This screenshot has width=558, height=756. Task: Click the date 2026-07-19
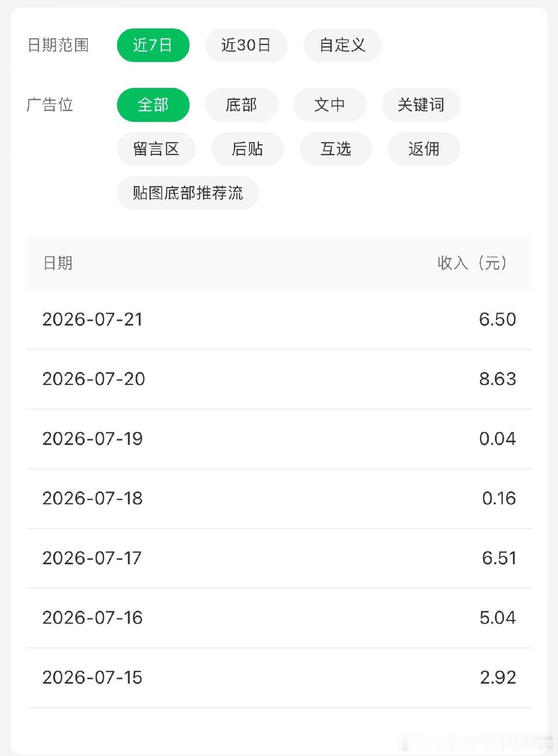[x=92, y=439]
